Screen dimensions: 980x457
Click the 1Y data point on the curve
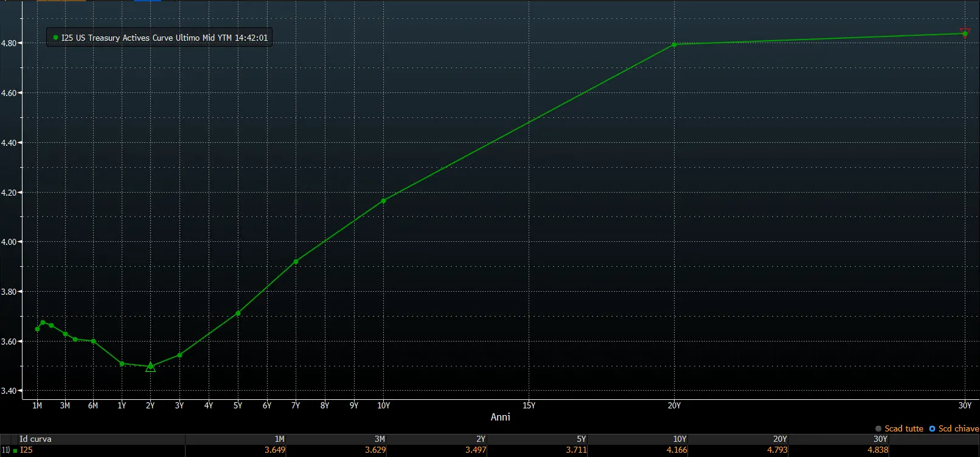(x=122, y=363)
